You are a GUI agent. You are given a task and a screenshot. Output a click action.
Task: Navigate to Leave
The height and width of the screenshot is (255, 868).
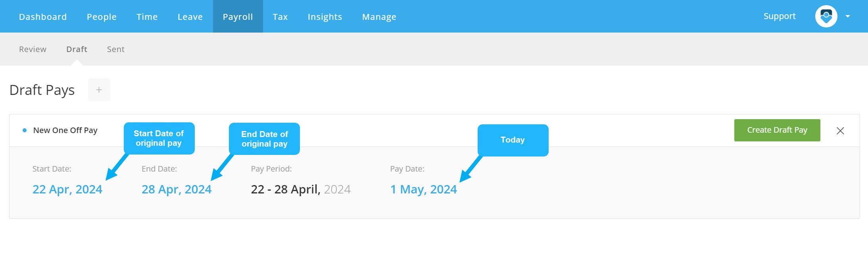[x=190, y=17]
